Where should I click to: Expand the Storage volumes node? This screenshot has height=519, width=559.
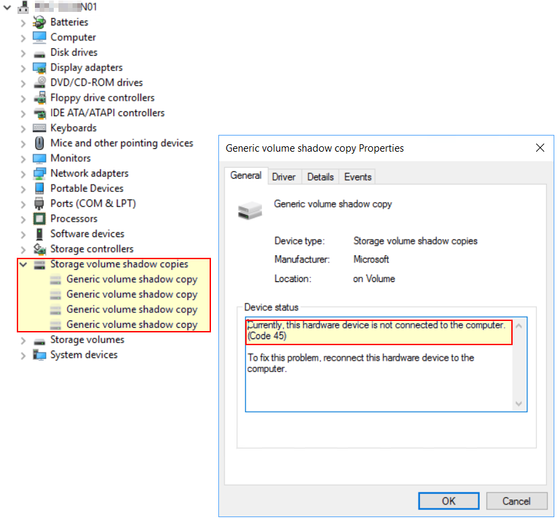(23, 340)
